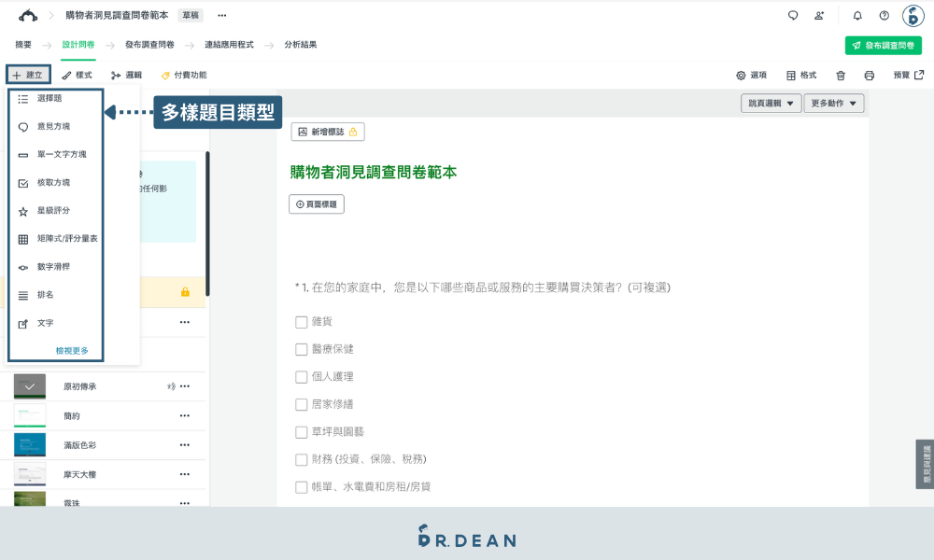The image size is (934, 560).
Task: Click question 1 text to edit
Action: click(483, 287)
